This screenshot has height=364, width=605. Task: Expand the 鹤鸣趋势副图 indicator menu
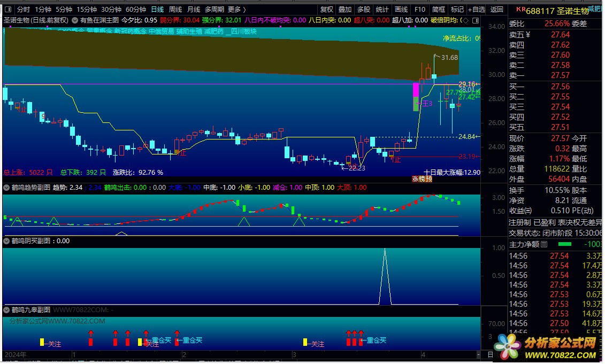6,188
